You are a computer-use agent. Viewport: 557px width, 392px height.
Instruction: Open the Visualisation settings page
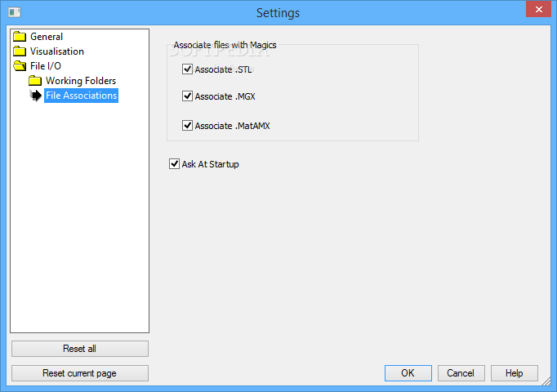coord(57,51)
